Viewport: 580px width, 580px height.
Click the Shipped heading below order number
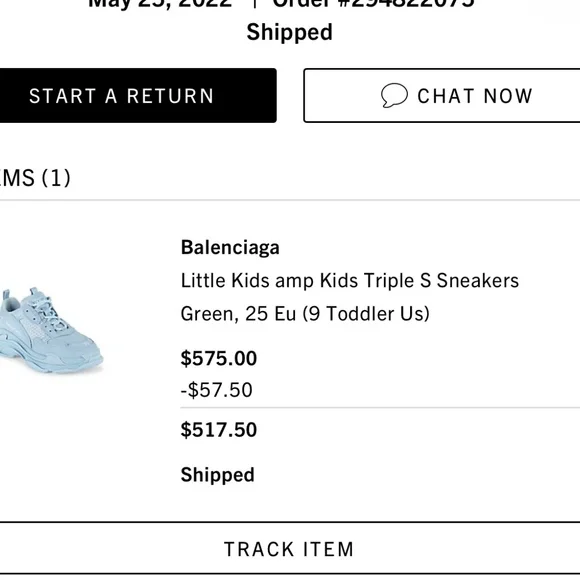(x=290, y=32)
